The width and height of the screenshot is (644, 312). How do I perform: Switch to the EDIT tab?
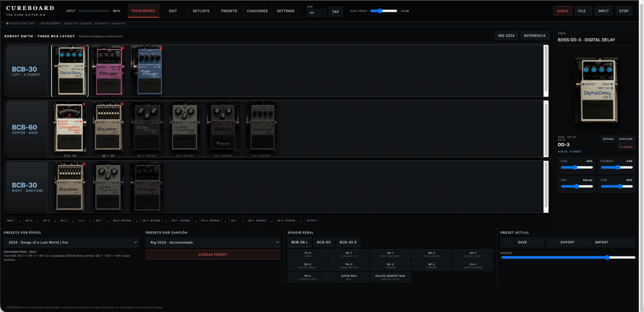pos(173,11)
